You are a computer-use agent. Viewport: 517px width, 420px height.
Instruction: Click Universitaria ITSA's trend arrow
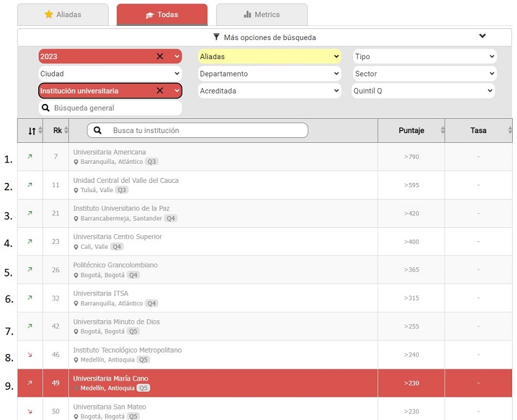tap(30, 298)
